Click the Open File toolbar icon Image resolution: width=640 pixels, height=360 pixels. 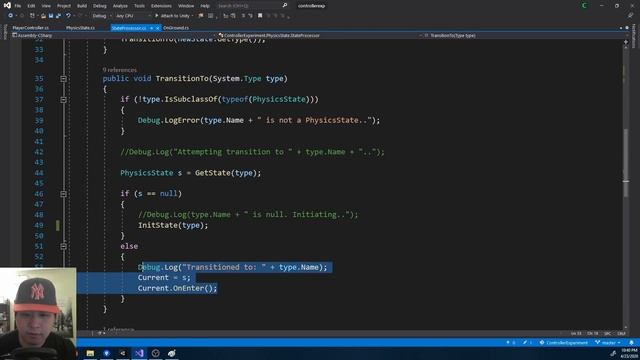tap(43, 16)
